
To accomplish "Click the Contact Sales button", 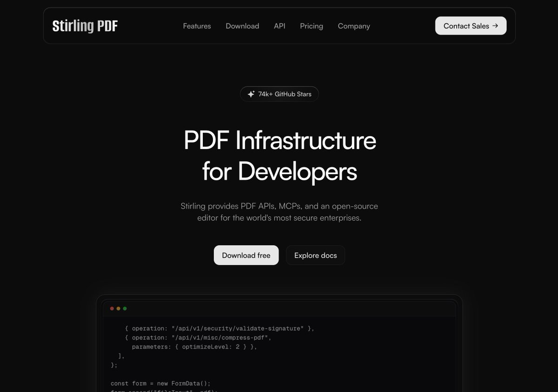I will coord(471,26).
